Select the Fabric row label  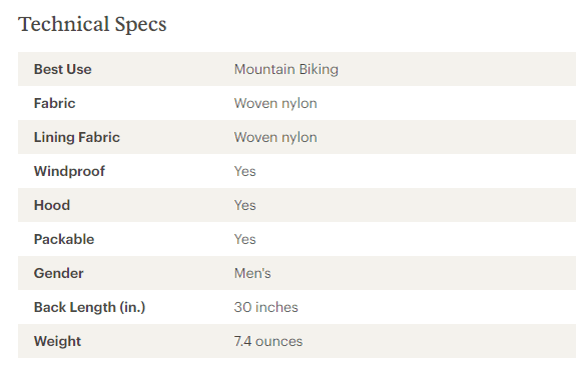tap(54, 103)
